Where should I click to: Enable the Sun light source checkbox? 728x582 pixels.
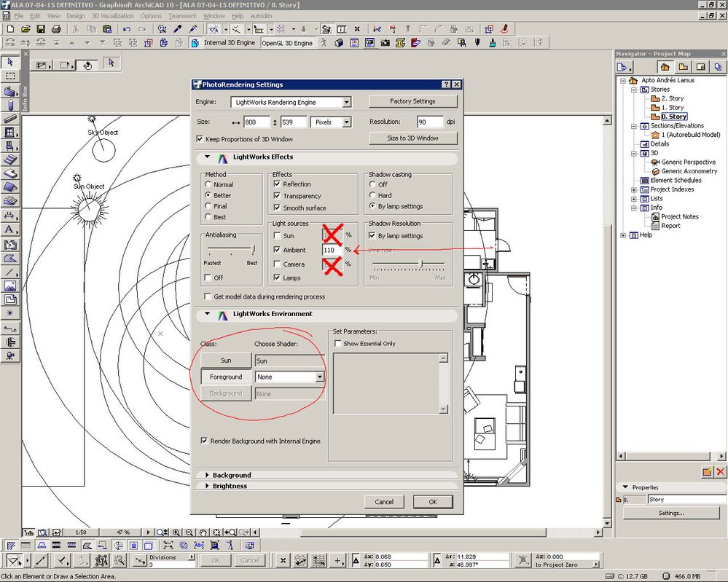(x=278, y=236)
